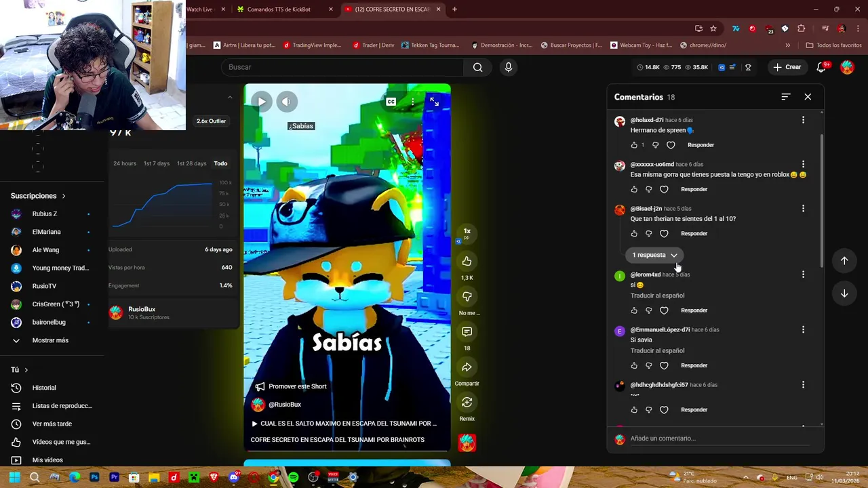Switch to Comandos TTS de KickBot tab
The image size is (868, 488).
[285, 9]
